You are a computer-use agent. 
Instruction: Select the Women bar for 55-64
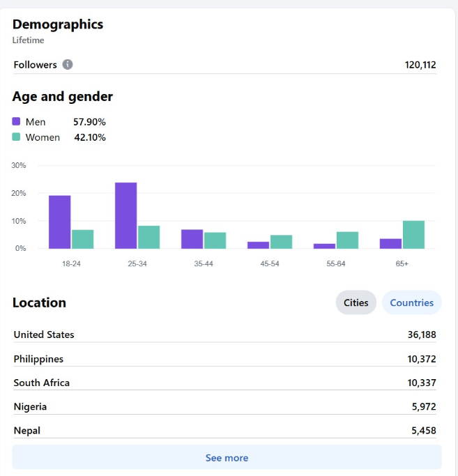347,240
